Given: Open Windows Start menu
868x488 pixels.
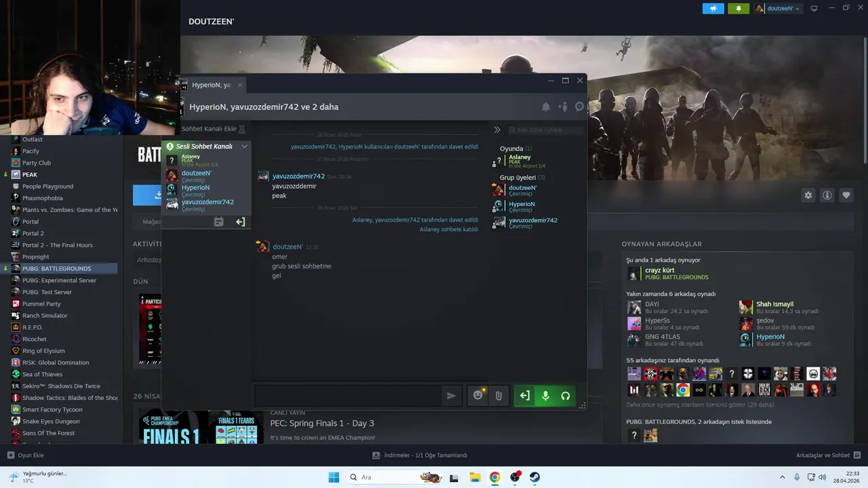Looking at the screenshot, I should pos(334,477).
